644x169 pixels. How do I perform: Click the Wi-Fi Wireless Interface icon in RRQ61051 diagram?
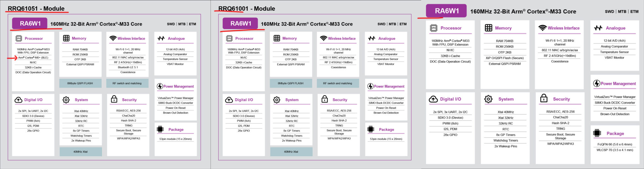point(113,38)
